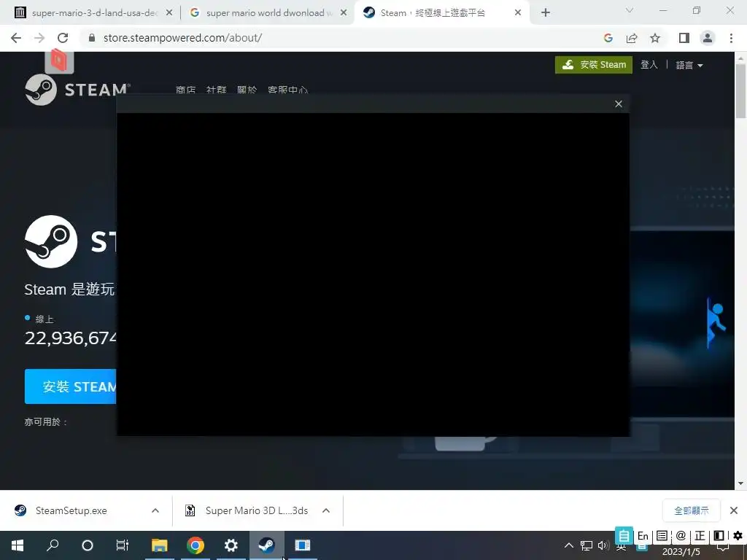747x560 pixels.
Task: Open the tab search chevron
Action: click(630, 10)
